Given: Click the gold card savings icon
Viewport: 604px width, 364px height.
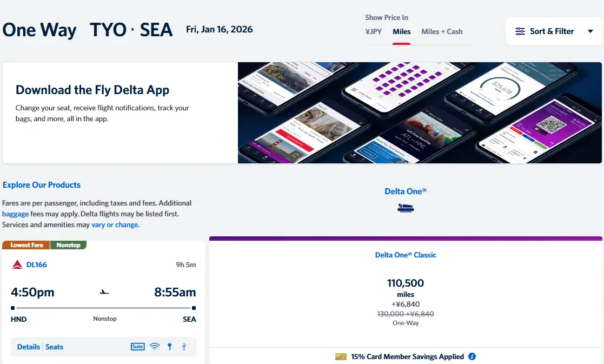Looking at the screenshot, I should coord(341,356).
